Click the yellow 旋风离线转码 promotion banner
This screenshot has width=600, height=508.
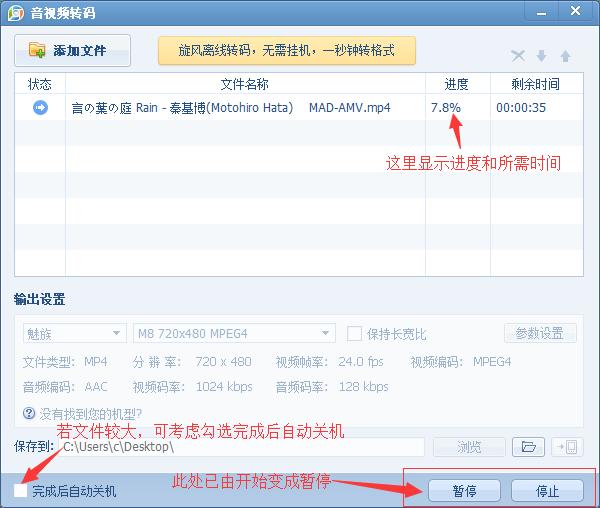coord(287,50)
